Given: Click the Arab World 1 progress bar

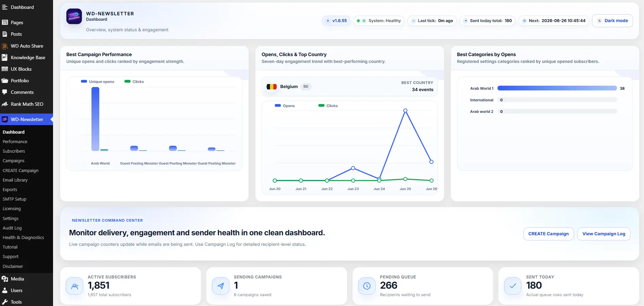Looking at the screenshot, I should tap(557, 88).
